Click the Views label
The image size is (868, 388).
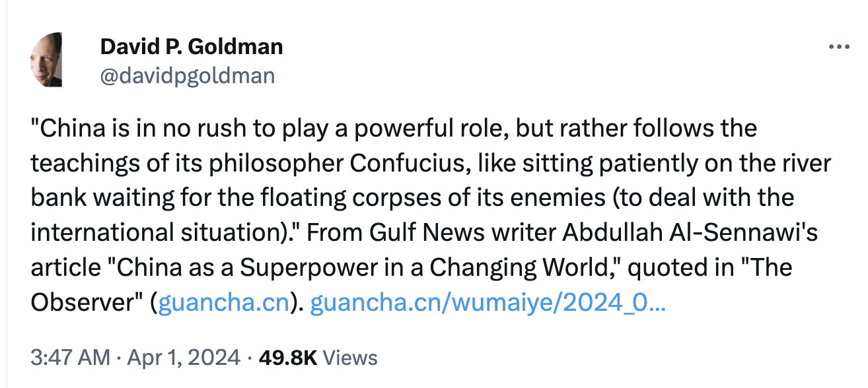pyautogui.click(x=351, y=358)
